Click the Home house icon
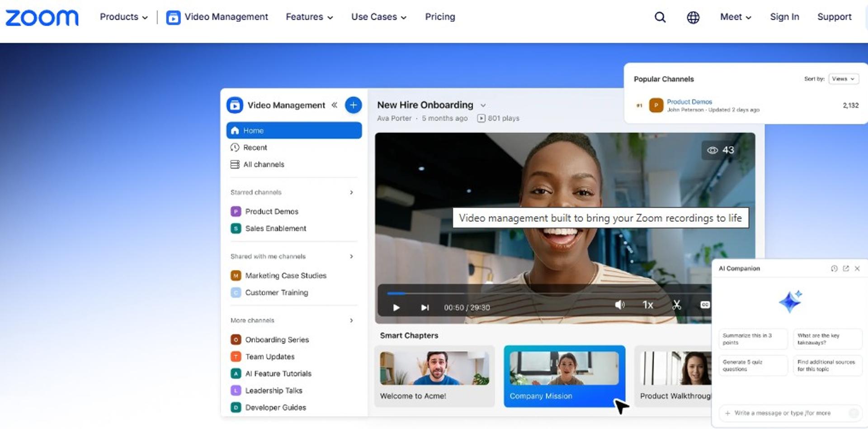The width and height of the screenshot is (868, 429). (235, 130)
